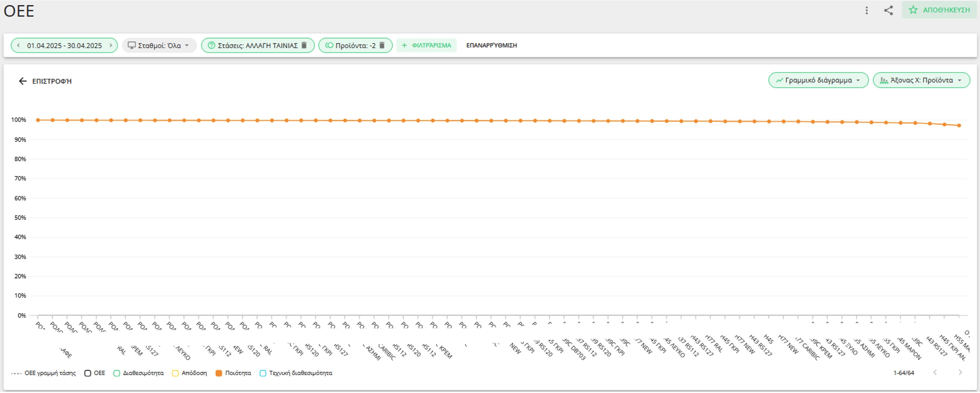Click the forward chevron on the date range
This screenshot has width=980, height=393.
111,45
